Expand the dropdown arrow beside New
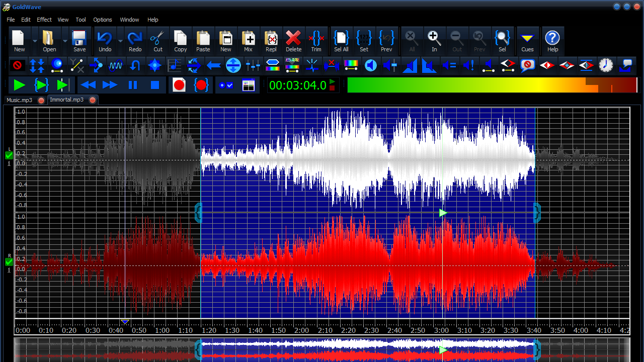This screenshot has width=644, height=362. coord(35,41)
